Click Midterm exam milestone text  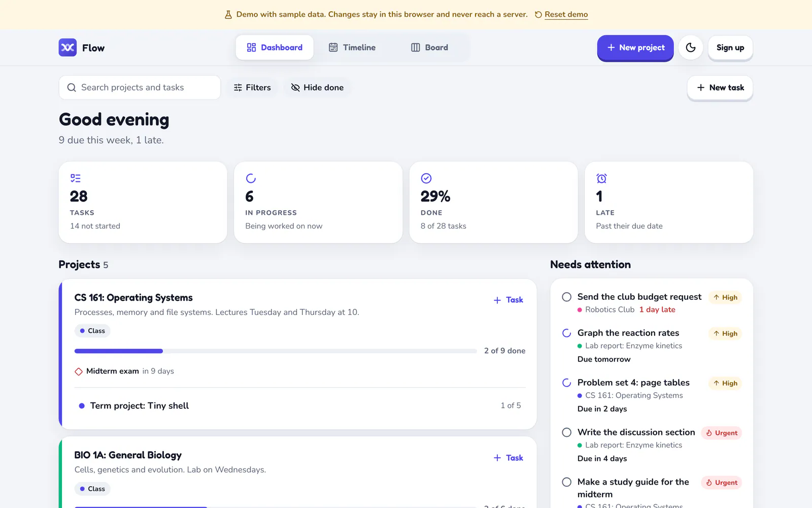pos(113,371)
